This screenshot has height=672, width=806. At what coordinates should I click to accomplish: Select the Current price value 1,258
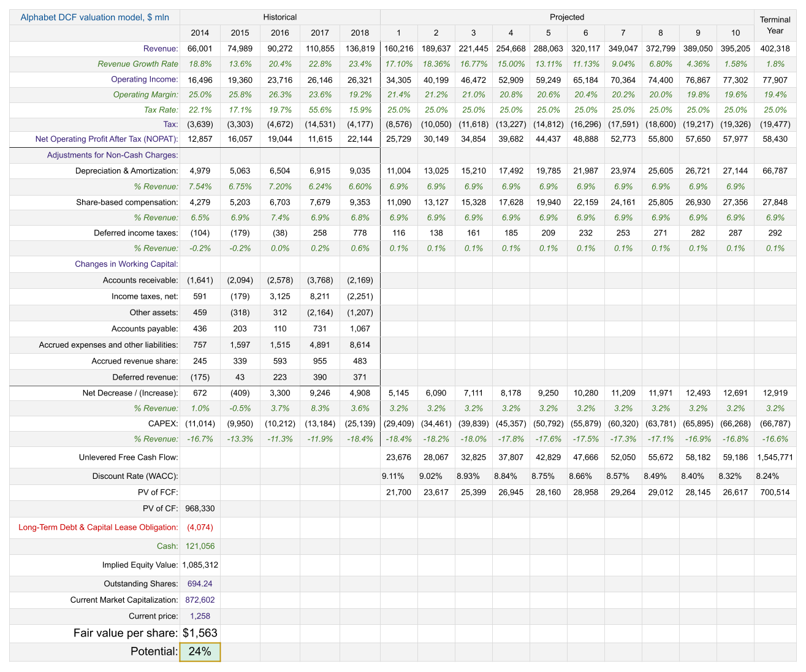200,616
